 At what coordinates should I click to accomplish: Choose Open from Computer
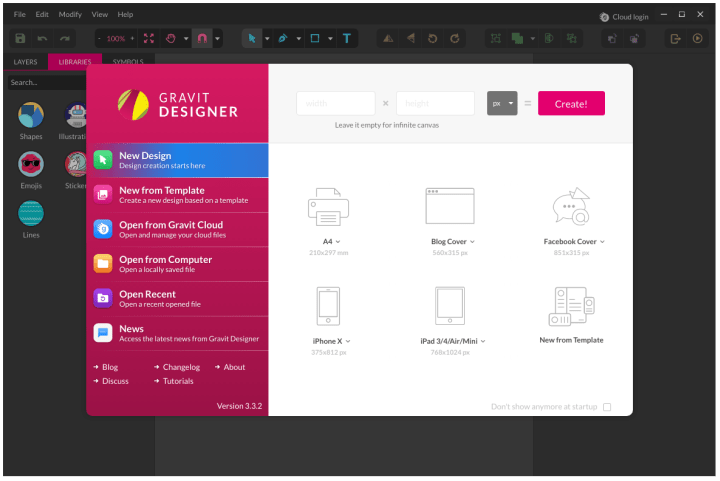[177, 264]
